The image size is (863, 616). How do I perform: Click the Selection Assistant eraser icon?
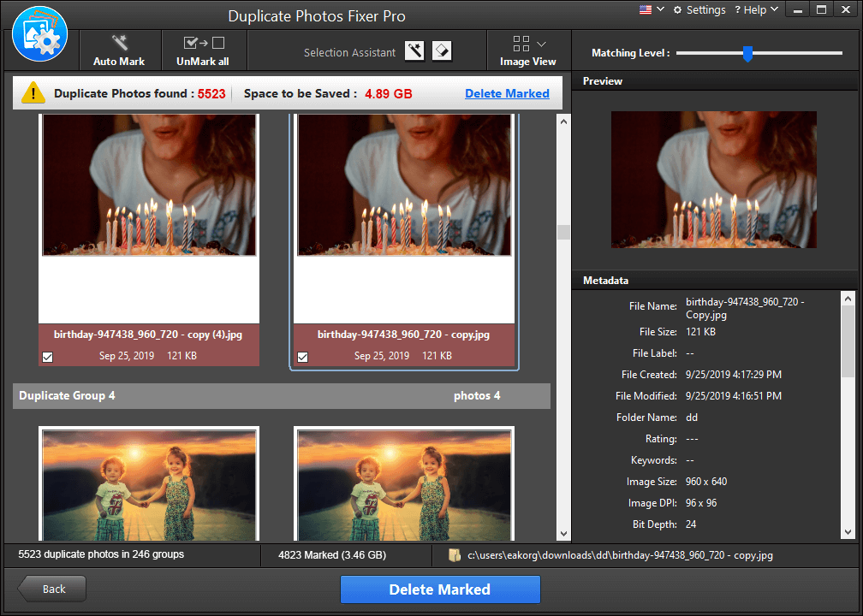(442, 51)
